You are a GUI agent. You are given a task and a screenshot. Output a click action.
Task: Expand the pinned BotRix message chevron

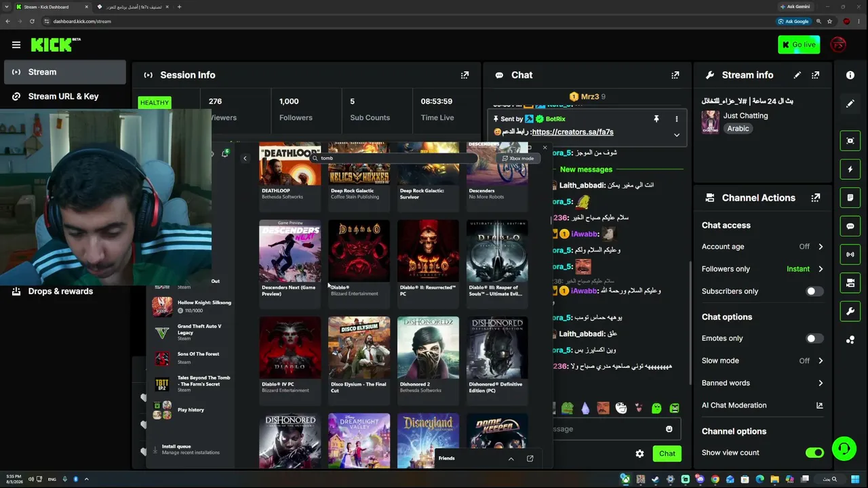pos(676,135)
